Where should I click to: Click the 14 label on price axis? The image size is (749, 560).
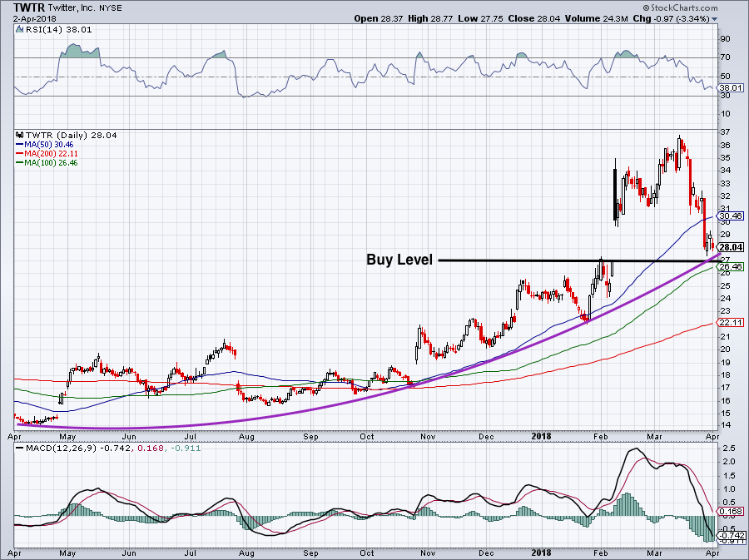coord(725,425)
